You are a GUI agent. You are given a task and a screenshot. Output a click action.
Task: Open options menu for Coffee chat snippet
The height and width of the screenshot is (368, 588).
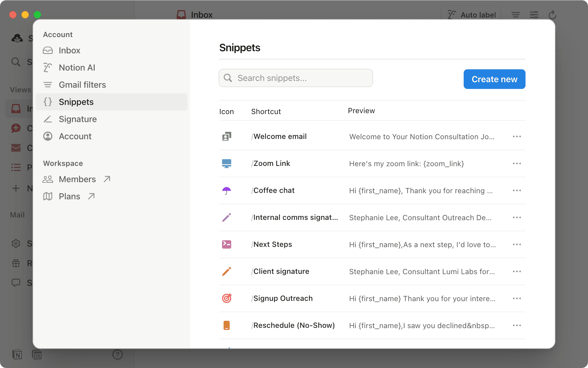(x=517, y=190)
